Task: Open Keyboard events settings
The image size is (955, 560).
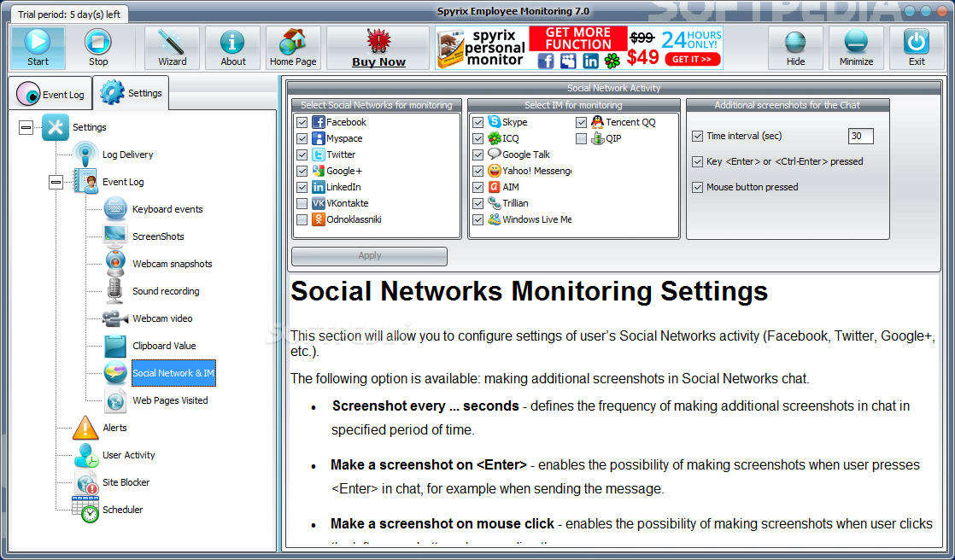Action: pyautogui.click(x=167, y=209)
